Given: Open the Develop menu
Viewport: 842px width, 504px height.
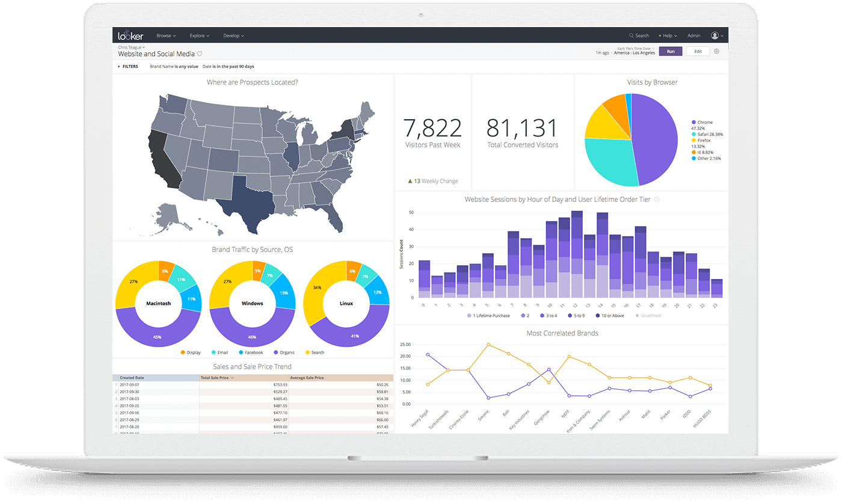Looking at the screenshot, I should [233, 36].
